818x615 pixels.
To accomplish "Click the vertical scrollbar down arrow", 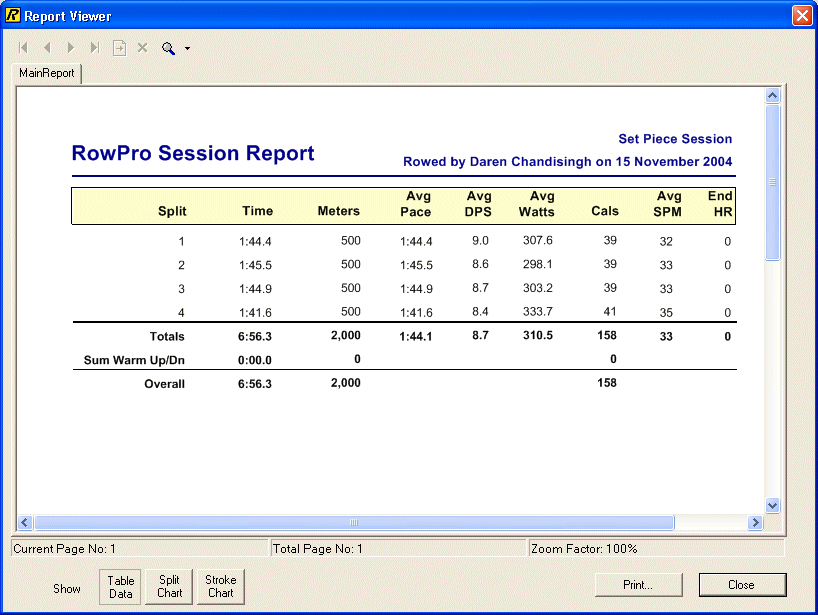I will [x=773, y=505].
